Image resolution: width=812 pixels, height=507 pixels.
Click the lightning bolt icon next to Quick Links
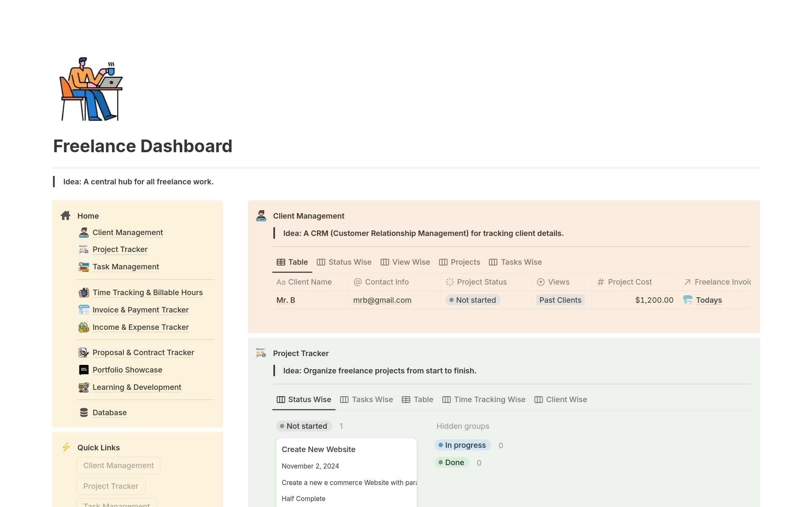66,447
